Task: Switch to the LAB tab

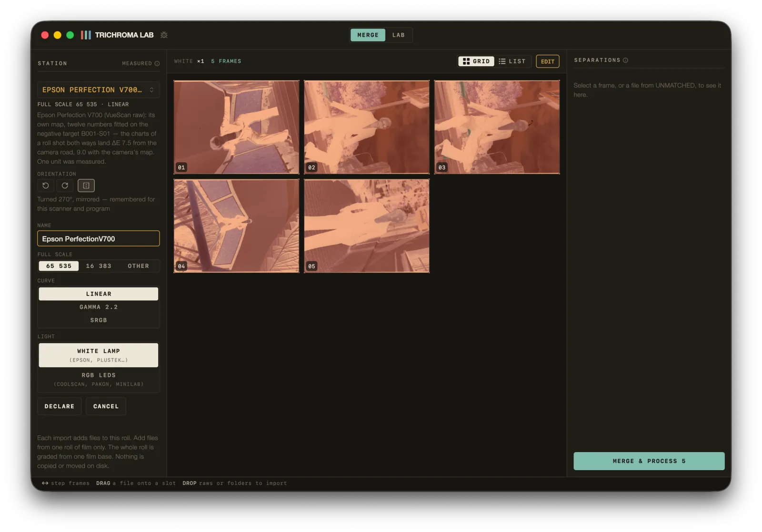Action: [399, 35]
